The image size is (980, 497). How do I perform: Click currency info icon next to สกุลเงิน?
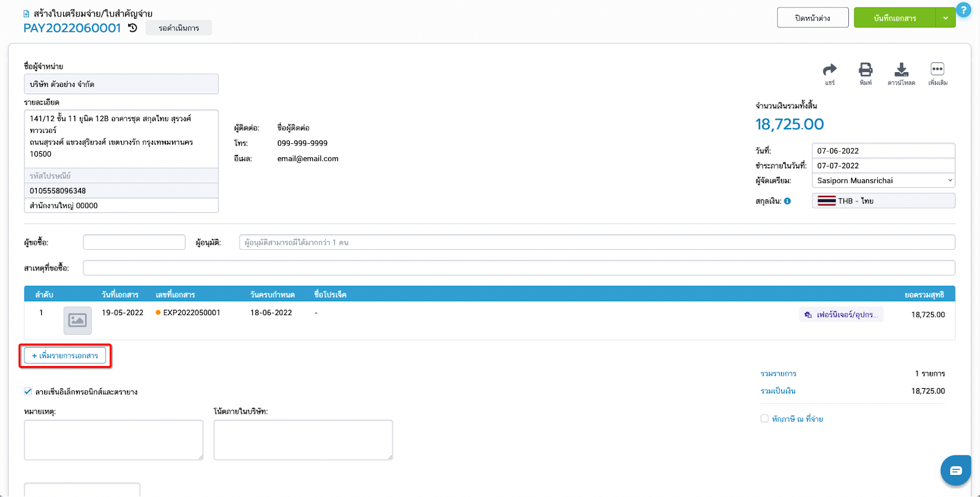click(788, 201)
